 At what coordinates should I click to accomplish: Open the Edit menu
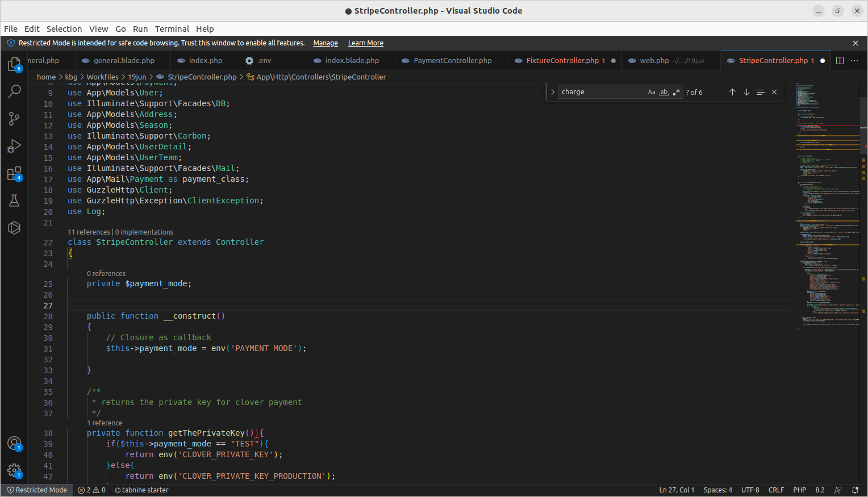[x=32, y=29]
